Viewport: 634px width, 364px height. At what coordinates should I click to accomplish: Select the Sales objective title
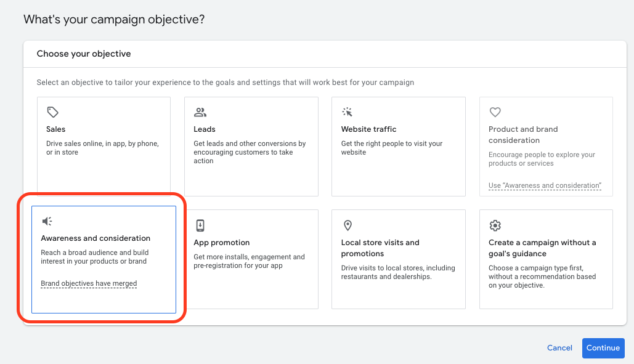coord(55,129)
